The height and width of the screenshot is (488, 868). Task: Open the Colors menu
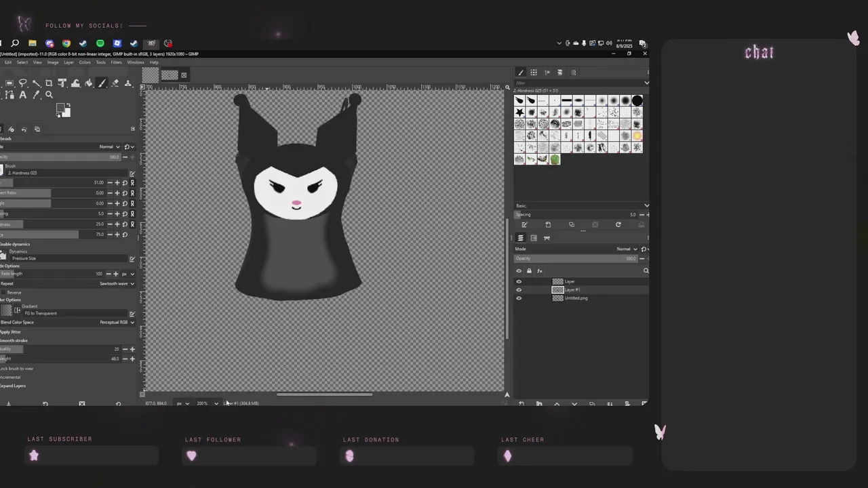point(85,62)
